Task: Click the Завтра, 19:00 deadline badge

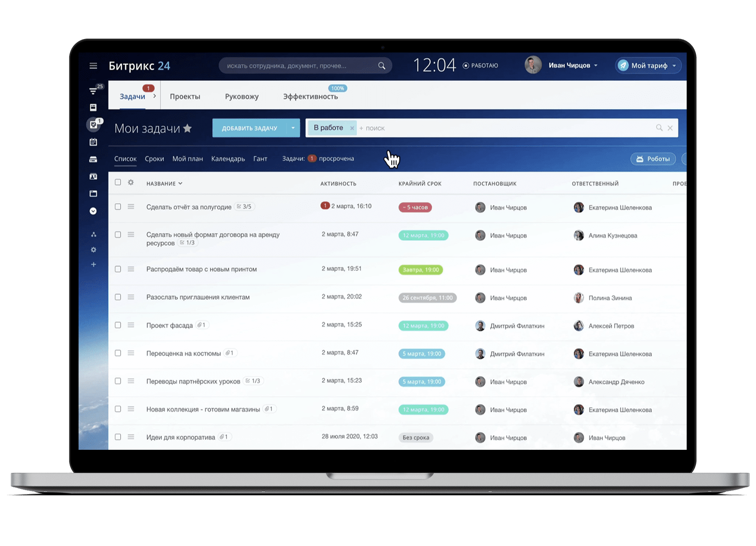Action: (420, 270)
